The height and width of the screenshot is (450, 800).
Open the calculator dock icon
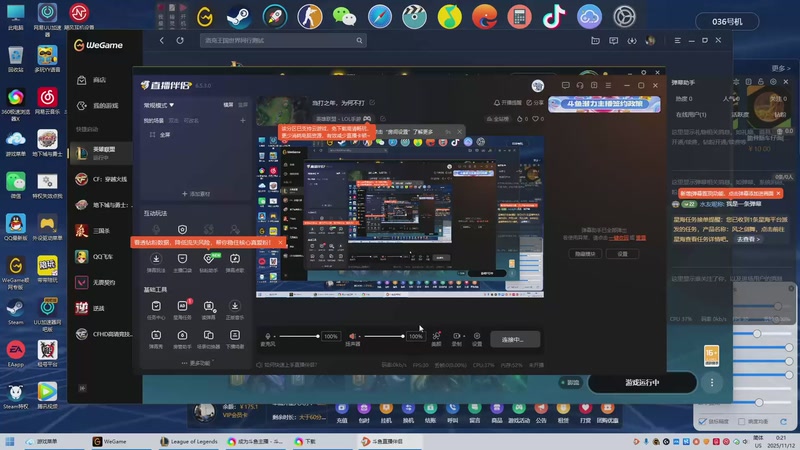click(x=519, y=17)
